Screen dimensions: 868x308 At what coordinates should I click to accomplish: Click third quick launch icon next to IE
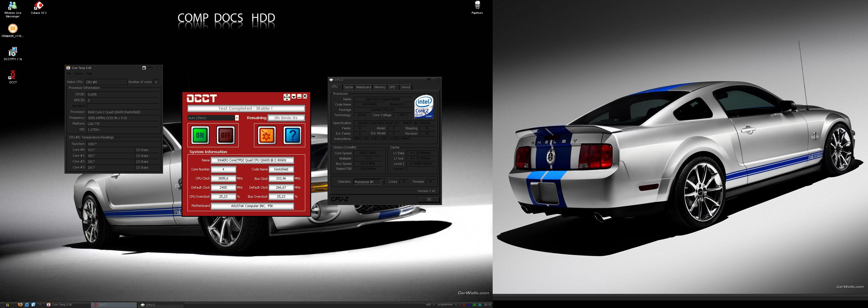point(33,305)
